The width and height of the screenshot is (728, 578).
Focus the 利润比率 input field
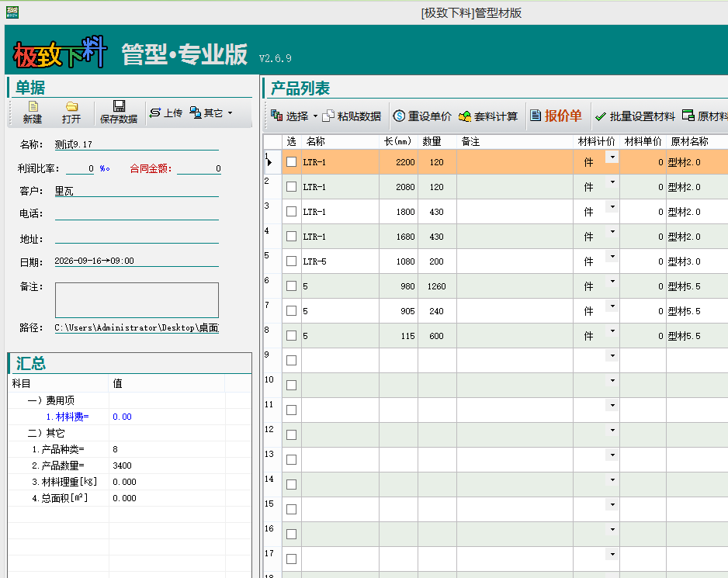pyautogui.click(x=80, y=168)
